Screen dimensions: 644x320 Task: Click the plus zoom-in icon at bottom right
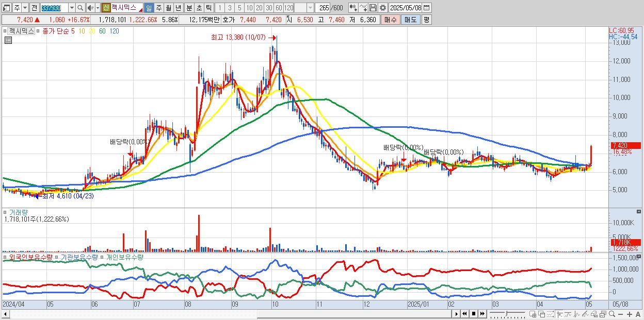point(630,314)
